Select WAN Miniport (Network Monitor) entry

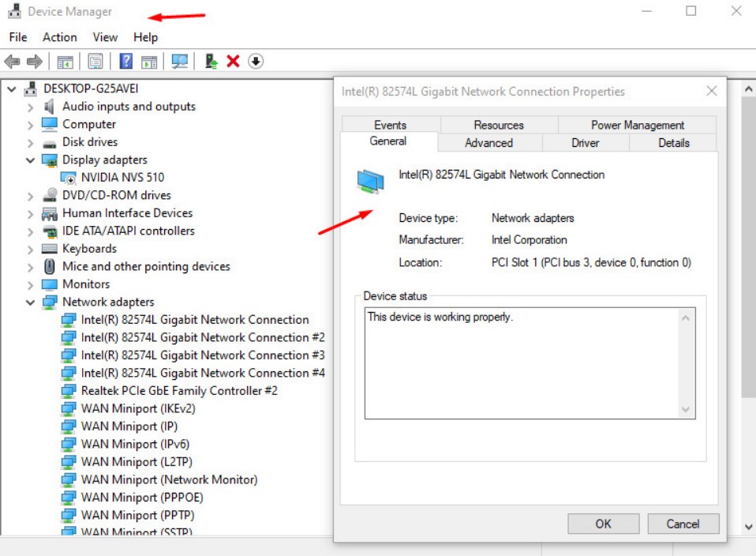click(x=169, y=479)
